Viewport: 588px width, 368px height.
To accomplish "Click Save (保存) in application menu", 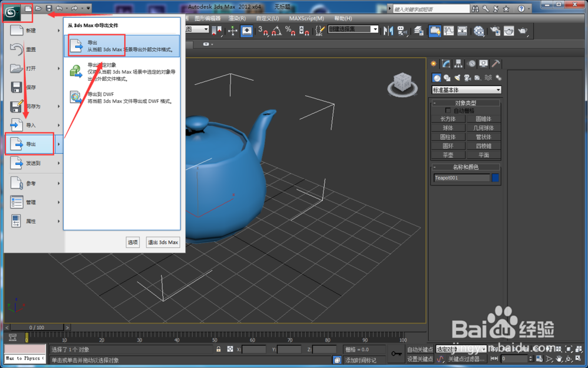I will (x=34, y=87).
